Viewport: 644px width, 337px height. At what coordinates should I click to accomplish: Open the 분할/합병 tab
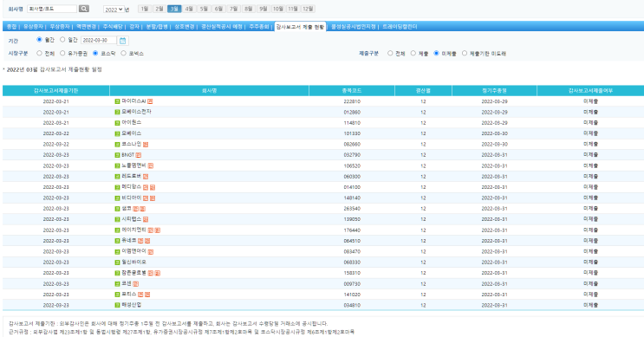(x=157, y=27)
